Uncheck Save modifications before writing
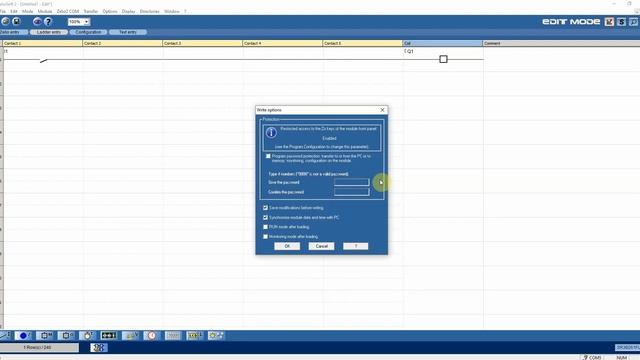Screen dimensions: 640x360 tap(265, 208)
